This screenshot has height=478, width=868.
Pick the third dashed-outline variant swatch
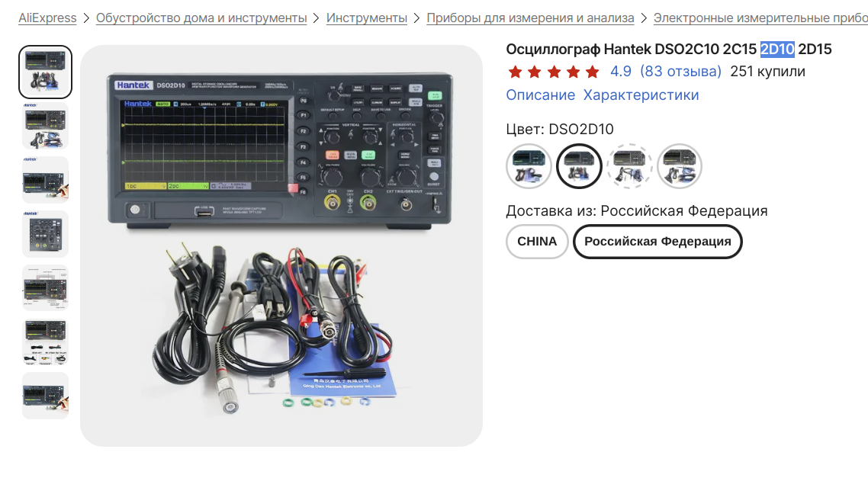(629, 166)
